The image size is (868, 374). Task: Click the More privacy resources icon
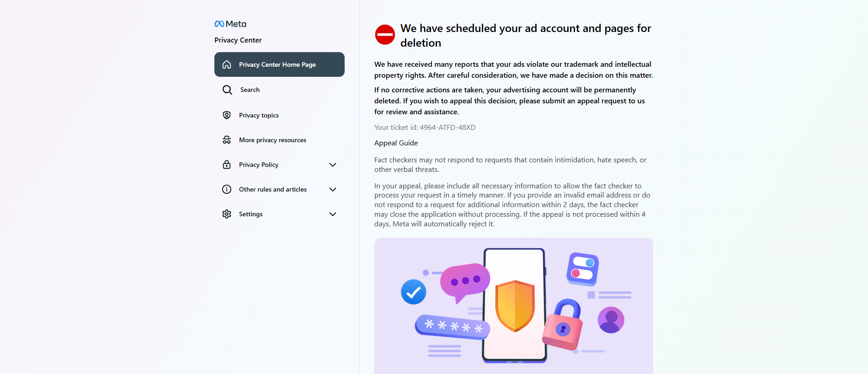click(227, 140)
